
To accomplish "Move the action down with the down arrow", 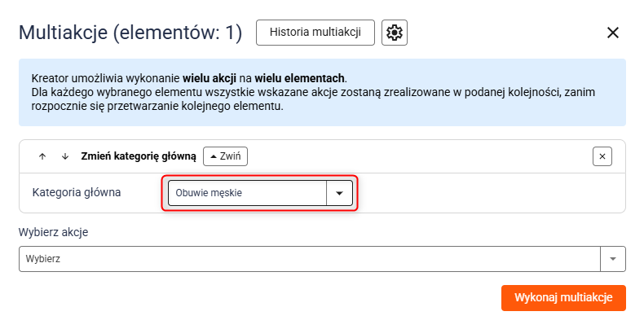I will click(x=65, y=156).
